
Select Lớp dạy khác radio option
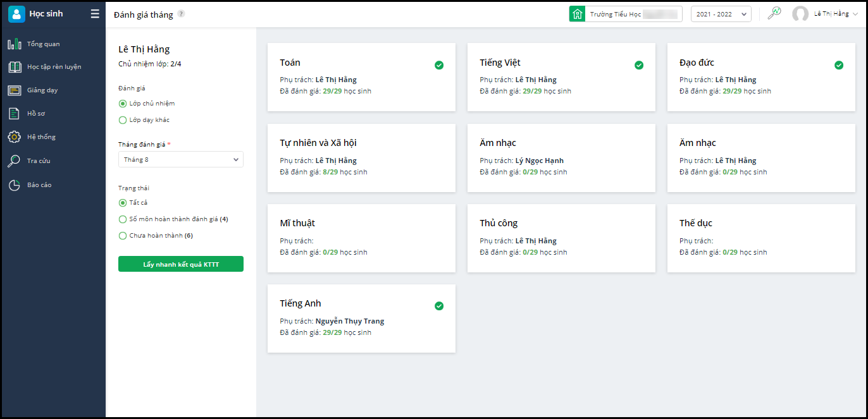[x=123, y=120]
